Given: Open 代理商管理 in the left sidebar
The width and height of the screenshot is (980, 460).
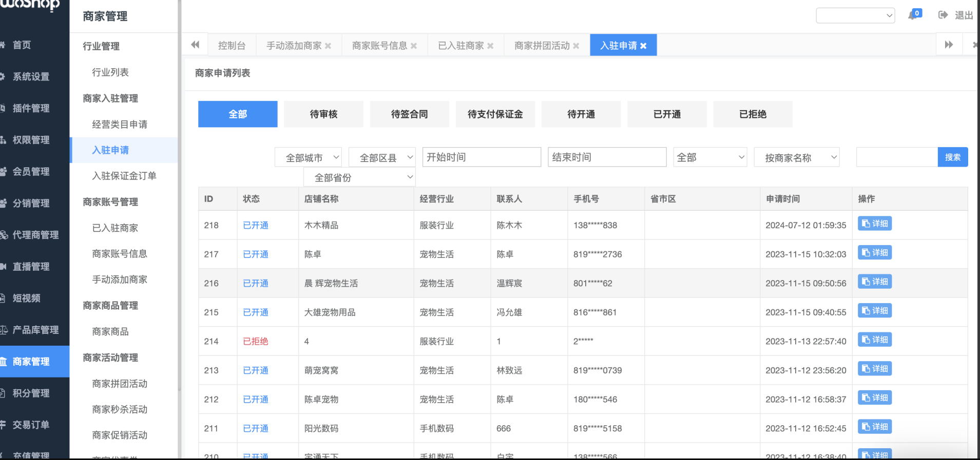Looking at the screenshot, I should (x=35, y=235).
